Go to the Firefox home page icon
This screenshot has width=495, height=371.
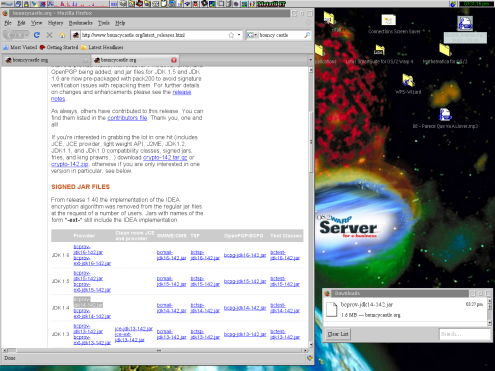[x=62, y=35]
